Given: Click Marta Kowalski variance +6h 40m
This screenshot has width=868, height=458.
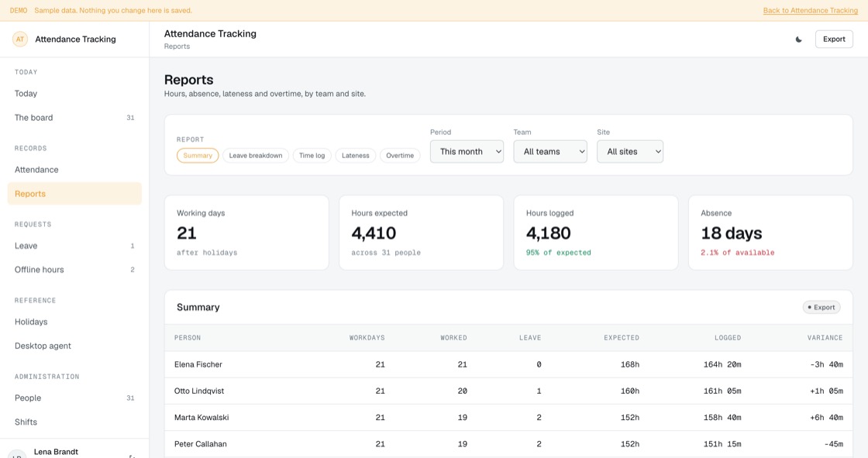Looking at the screenshot, I should [826, 418].
